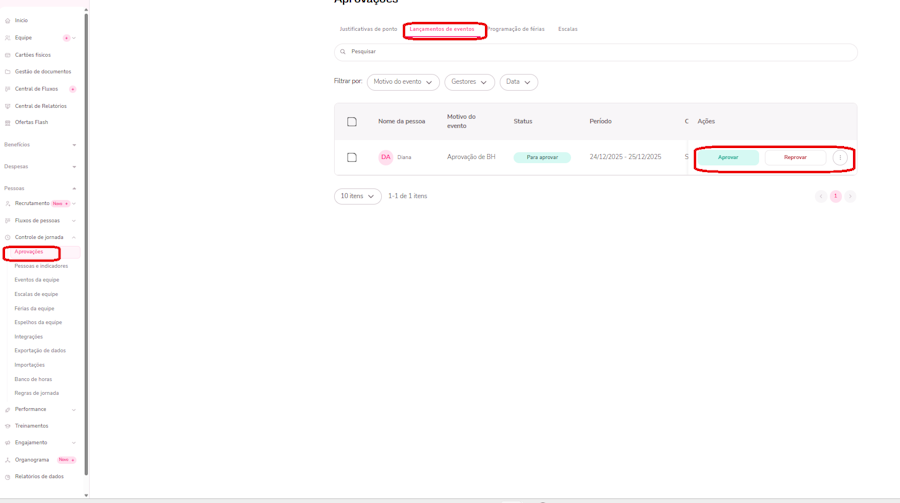Open Exportação de dados in sidebar
Image resolution: width=900 pixels, height=503 pixels.
pos(40,351)
